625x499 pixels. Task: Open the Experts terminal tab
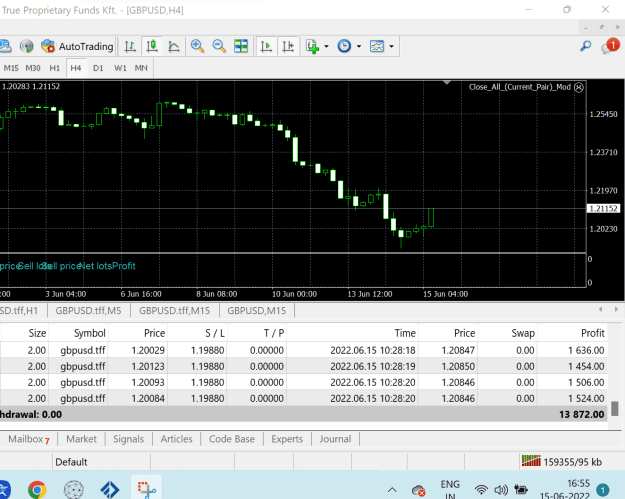coord(287,439)
